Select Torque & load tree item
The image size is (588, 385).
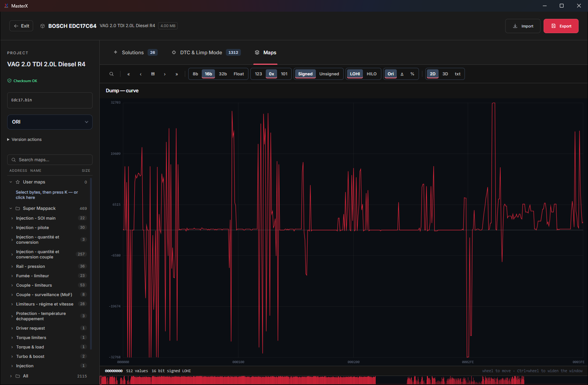point(49,347)
